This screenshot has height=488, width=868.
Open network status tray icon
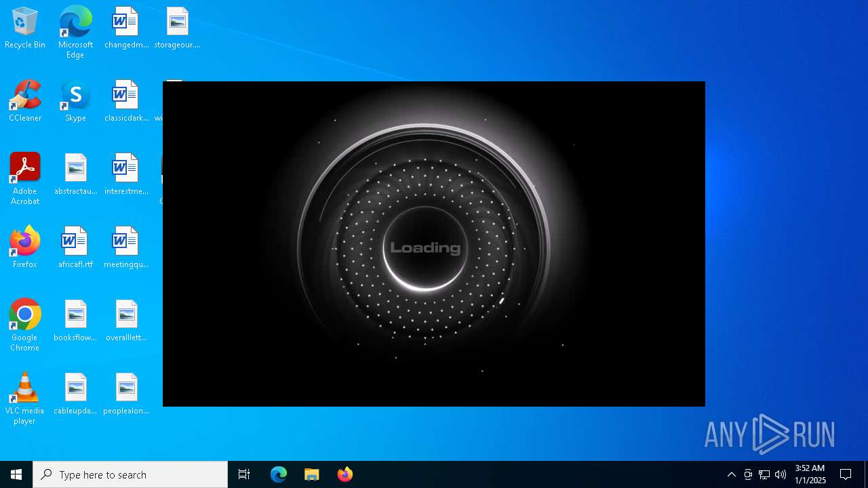(764, 474)
